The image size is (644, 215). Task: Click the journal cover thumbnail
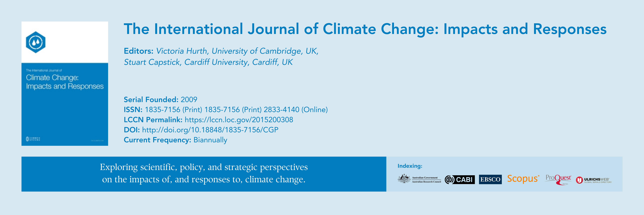65,84
